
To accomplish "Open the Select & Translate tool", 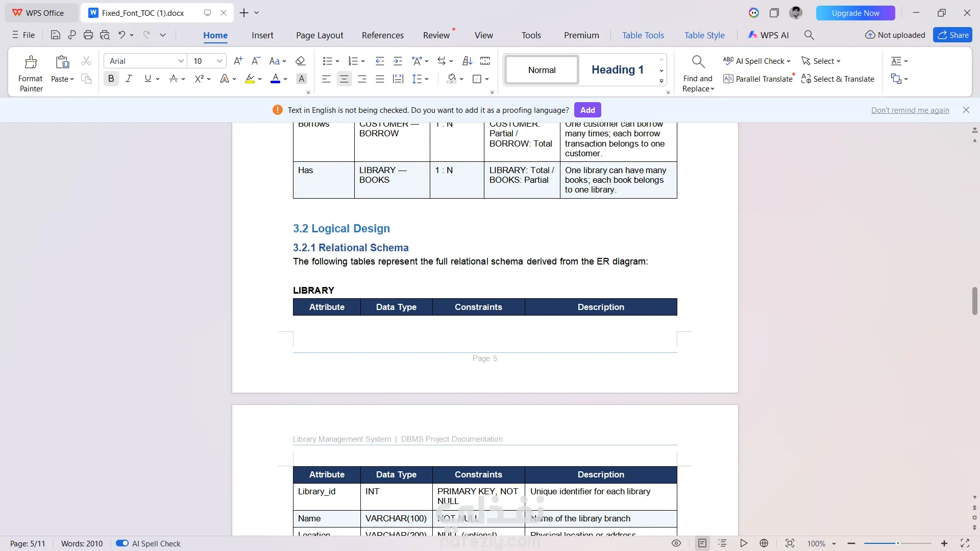I will click(838, 79).
